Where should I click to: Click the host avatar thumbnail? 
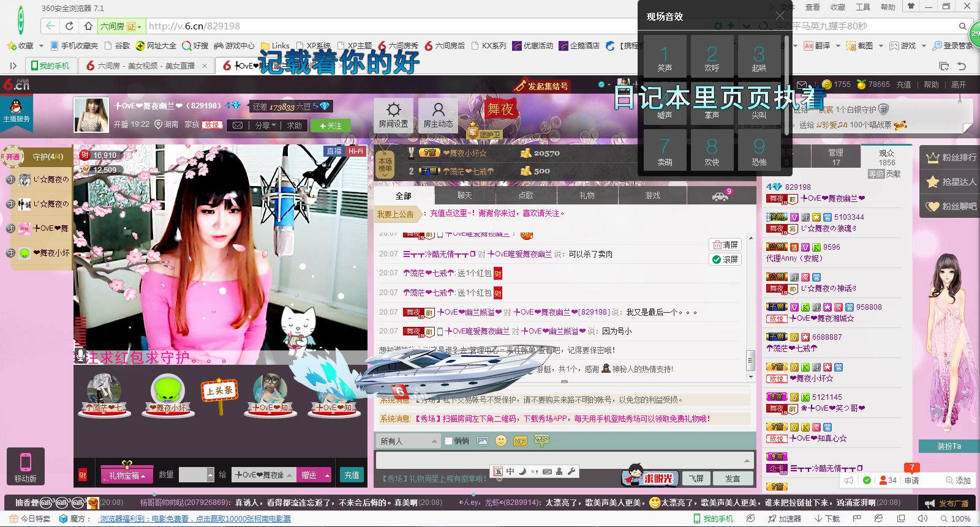(91, 115)
